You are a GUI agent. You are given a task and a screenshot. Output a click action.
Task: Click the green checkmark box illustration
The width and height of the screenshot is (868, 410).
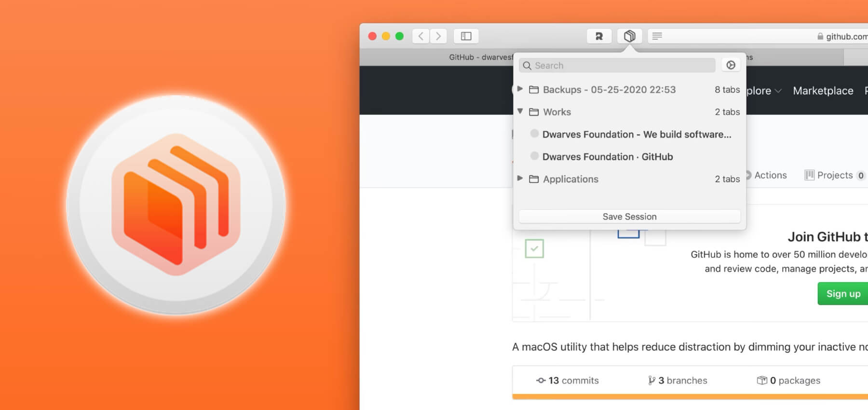point(534,248)
